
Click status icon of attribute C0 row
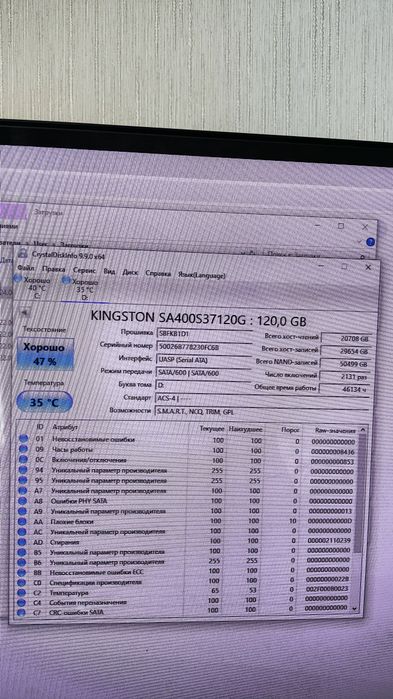click(21, 582)
